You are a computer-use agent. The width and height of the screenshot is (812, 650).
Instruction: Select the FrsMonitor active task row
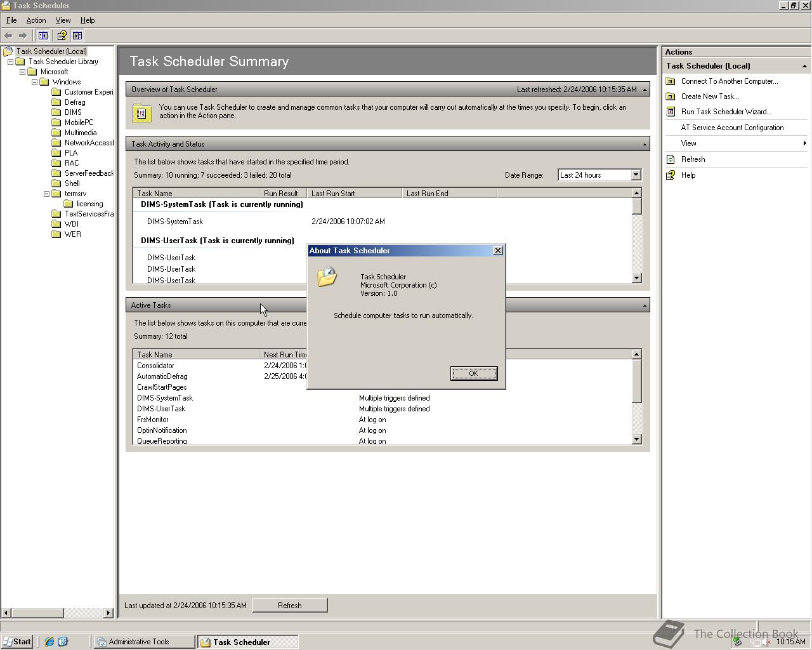(383, 420)
